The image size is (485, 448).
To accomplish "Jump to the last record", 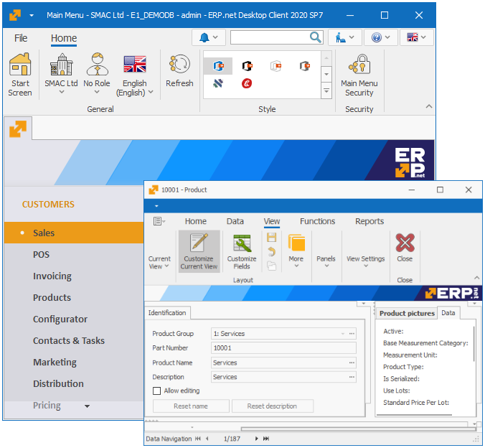I will point(266,439).
